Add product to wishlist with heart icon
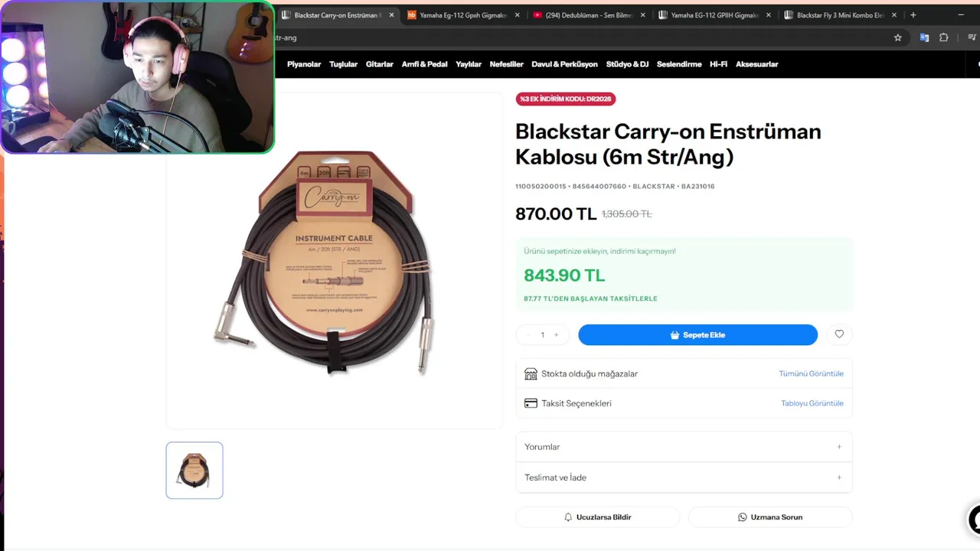 (839, 334)
